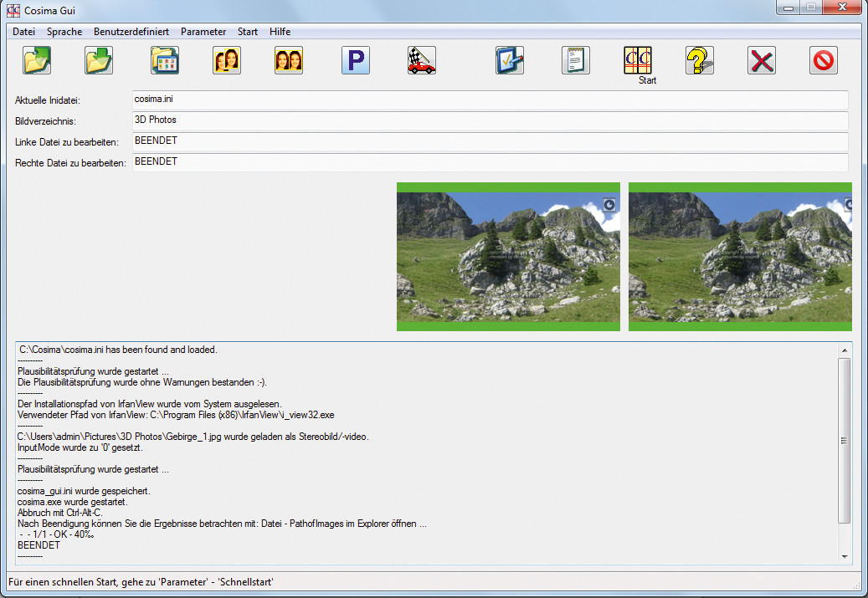Click the folder with down arrow icon
Image resolution: width=868 pixels, height=598 pixels.
(x=99, y=60)
